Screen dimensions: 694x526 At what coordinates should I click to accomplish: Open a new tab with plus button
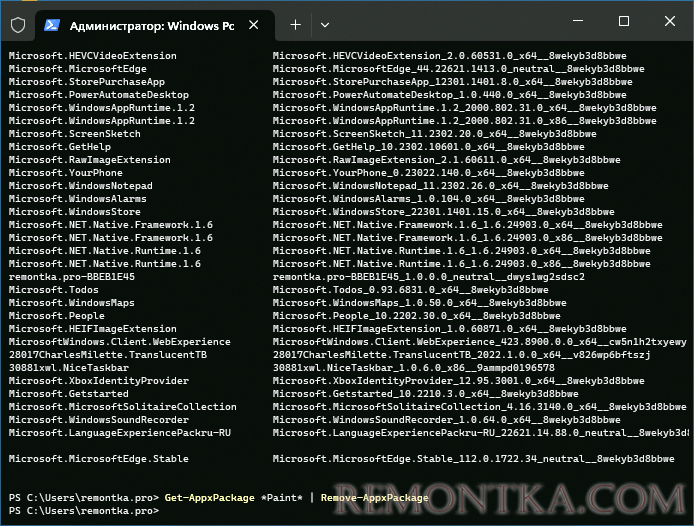click(x=295, y=25)
